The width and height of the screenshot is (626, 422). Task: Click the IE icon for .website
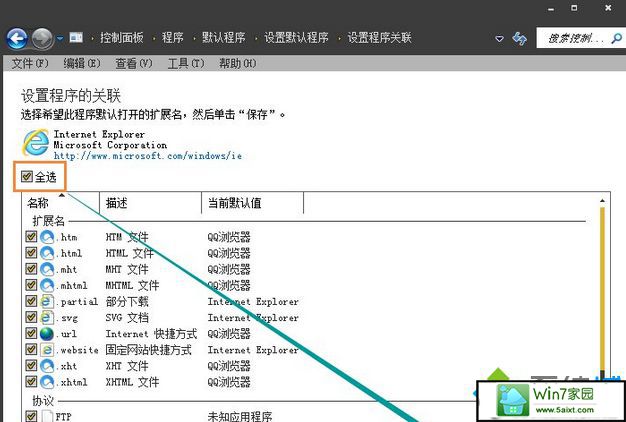click(x=47, y=350)
